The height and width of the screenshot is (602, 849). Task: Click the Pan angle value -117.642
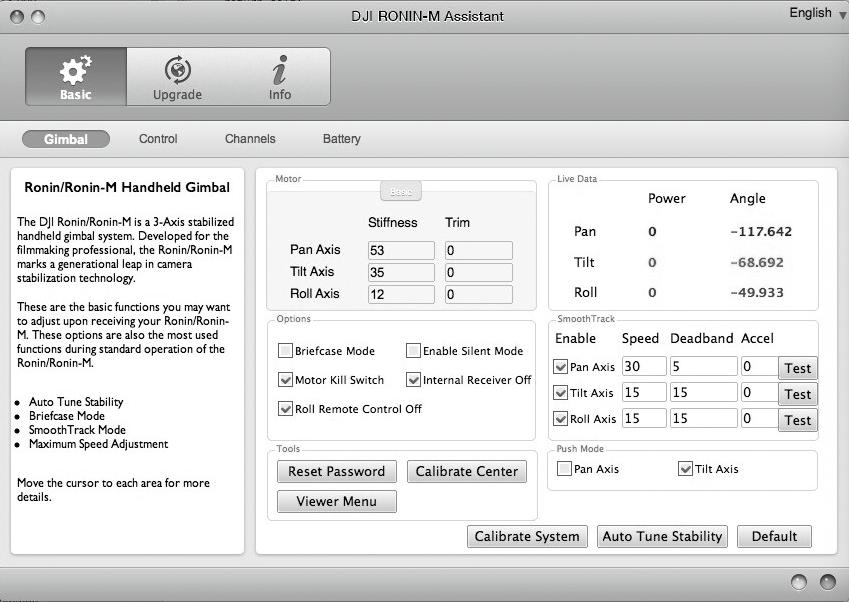pos(761,232)
